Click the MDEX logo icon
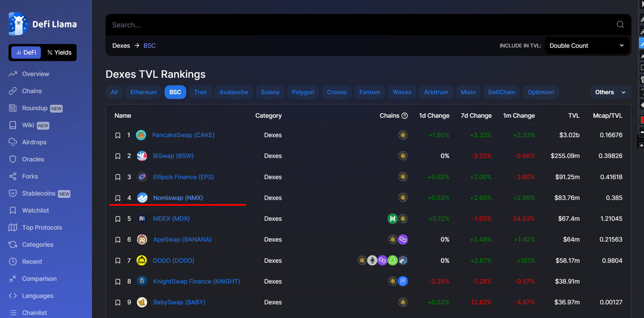The width and height of the screenshot is (644, 318). pyautogui.click(x=142, y=219)
